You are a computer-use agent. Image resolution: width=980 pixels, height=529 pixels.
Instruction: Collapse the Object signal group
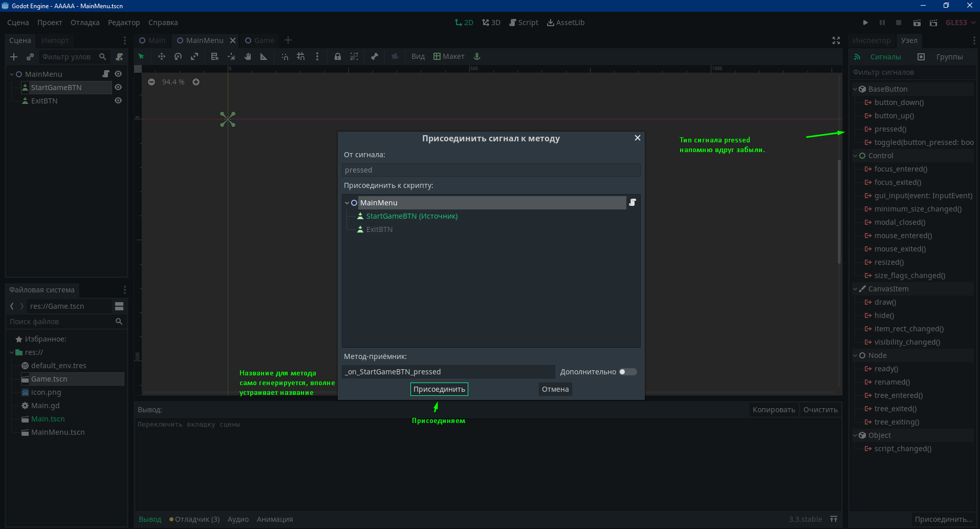[855, 435]
